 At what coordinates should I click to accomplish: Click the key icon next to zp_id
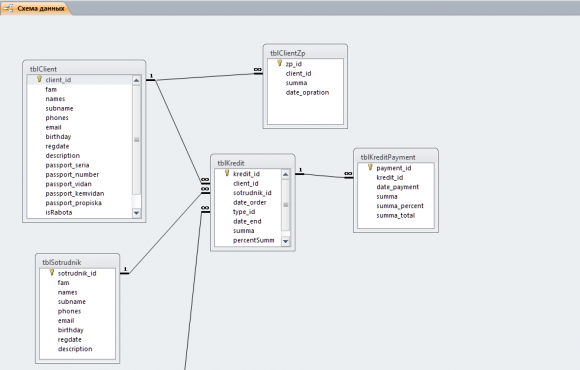(280, 63)
